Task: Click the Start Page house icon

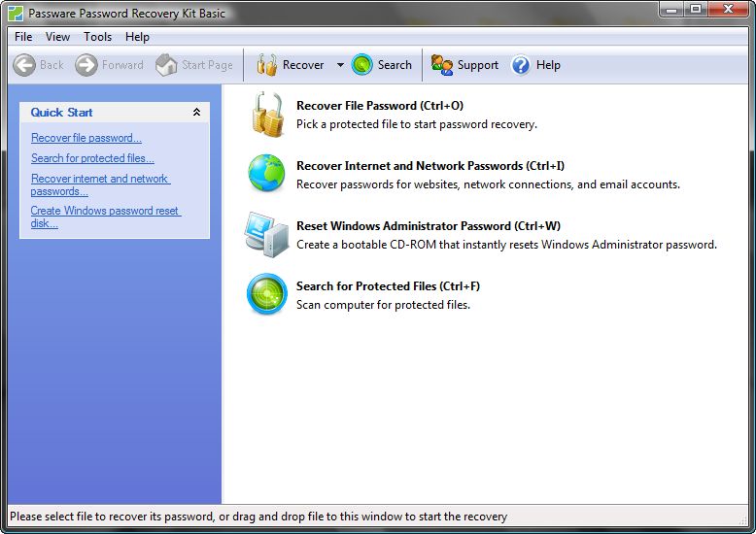Action: point(166,65)
